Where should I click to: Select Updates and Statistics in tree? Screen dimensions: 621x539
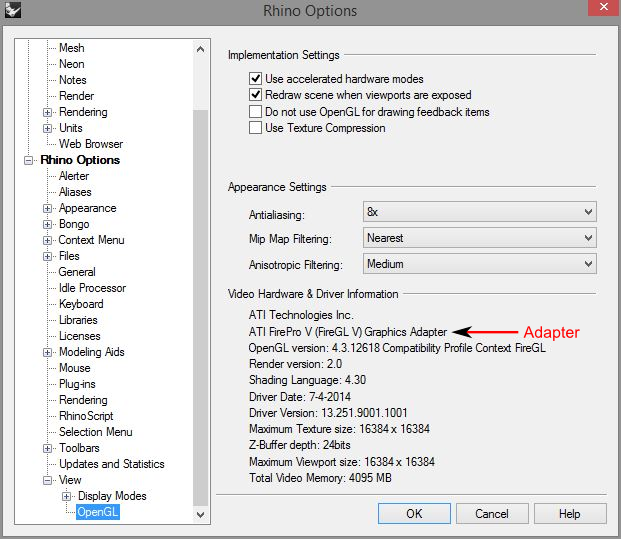click(x=112, y=464)
